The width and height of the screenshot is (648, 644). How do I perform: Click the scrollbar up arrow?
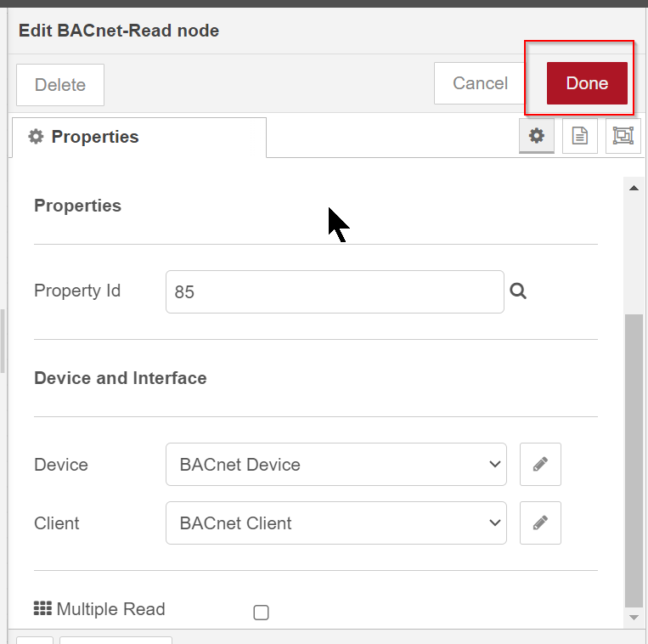pos(634,188)
